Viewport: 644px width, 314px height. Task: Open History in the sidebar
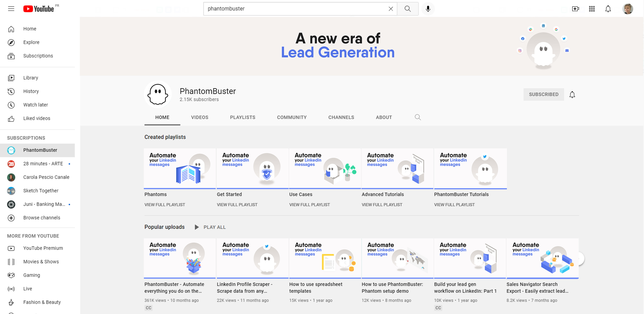tap(38, 91)
